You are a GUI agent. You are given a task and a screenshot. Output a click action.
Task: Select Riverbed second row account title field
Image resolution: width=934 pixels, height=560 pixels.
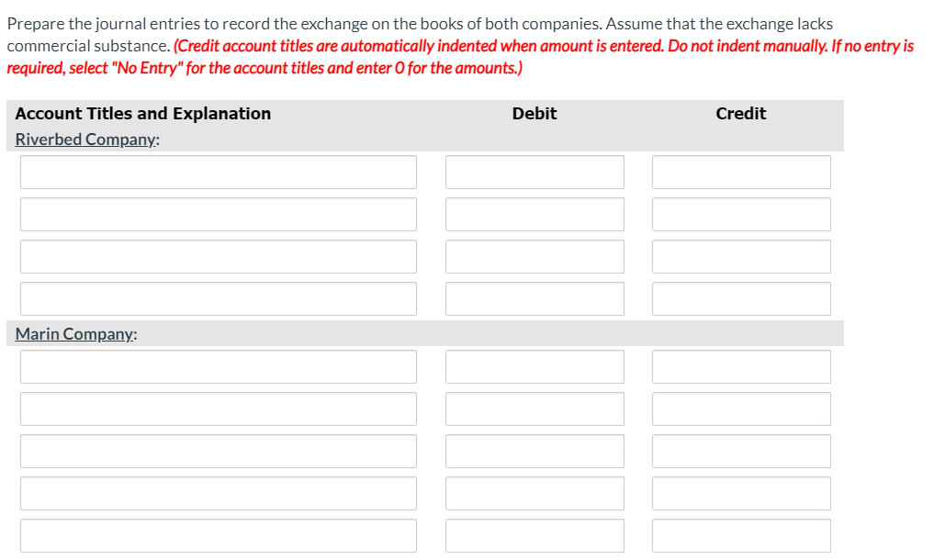pos(218,215)
